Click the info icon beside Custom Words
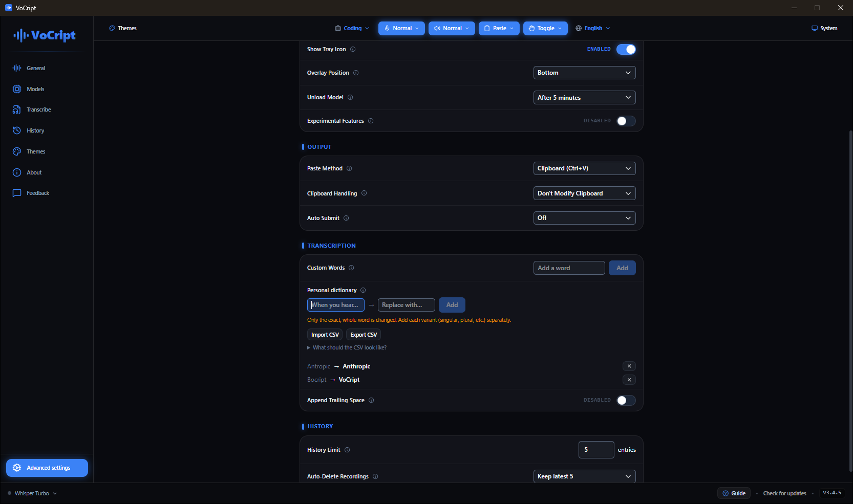853x504 pixels. click(x=351, y=268)
